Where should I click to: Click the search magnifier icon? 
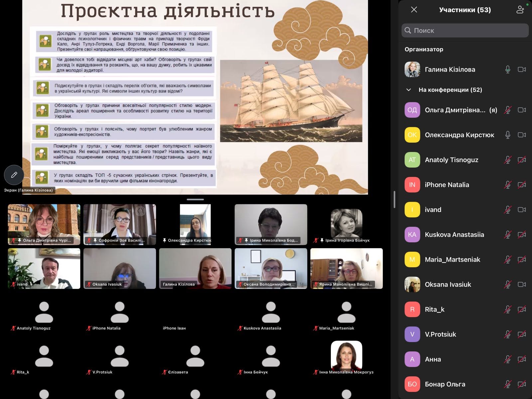coord(408,30)
